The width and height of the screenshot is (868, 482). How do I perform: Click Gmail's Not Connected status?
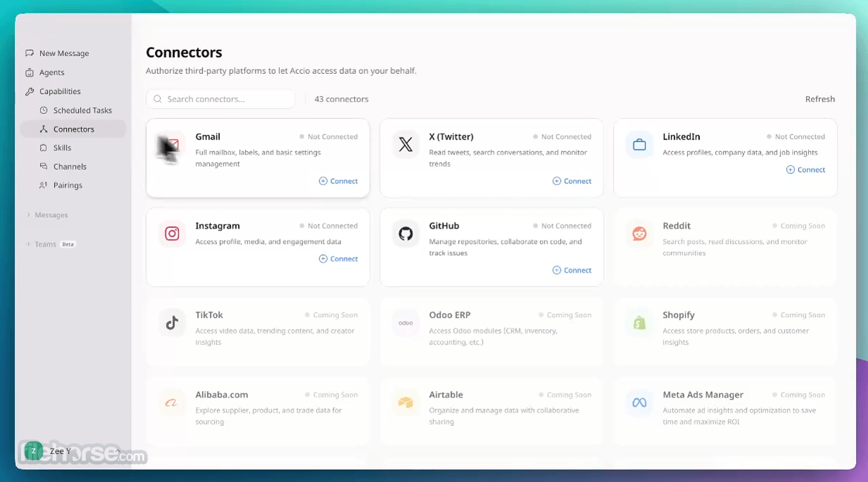click(328, 137)
